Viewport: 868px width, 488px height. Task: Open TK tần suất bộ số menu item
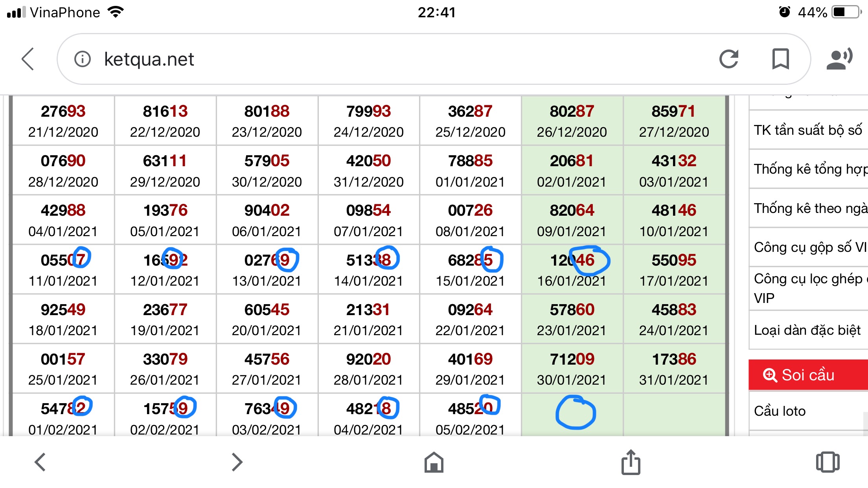click(x=808, y=130)
